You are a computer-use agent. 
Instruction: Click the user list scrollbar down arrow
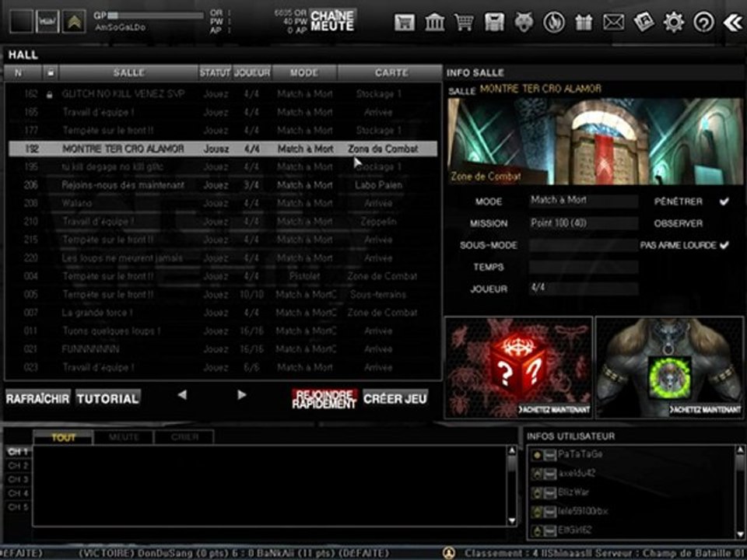click(x=739, y=534)
